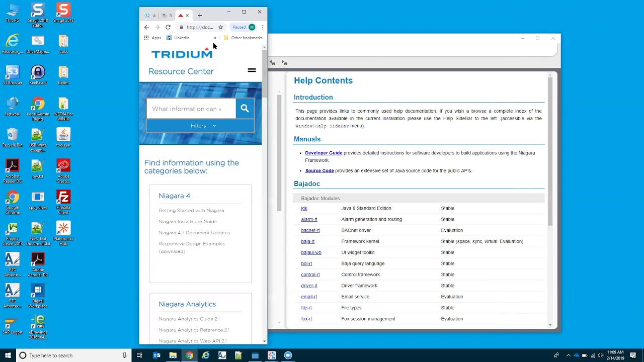Open the bajaui-wb module link
644x362 pixels.
point(311,252)
